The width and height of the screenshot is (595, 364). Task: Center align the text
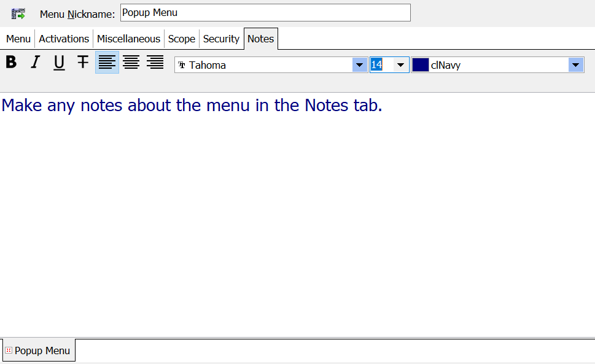(131, 63)
